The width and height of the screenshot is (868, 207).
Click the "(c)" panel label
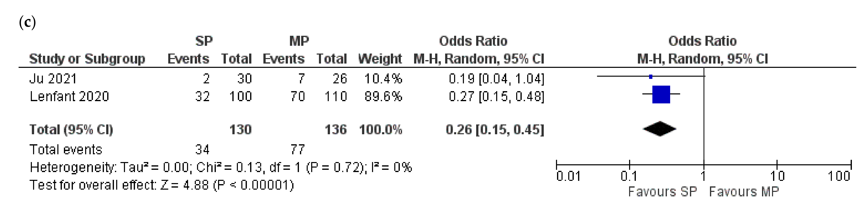click(27, 23)
